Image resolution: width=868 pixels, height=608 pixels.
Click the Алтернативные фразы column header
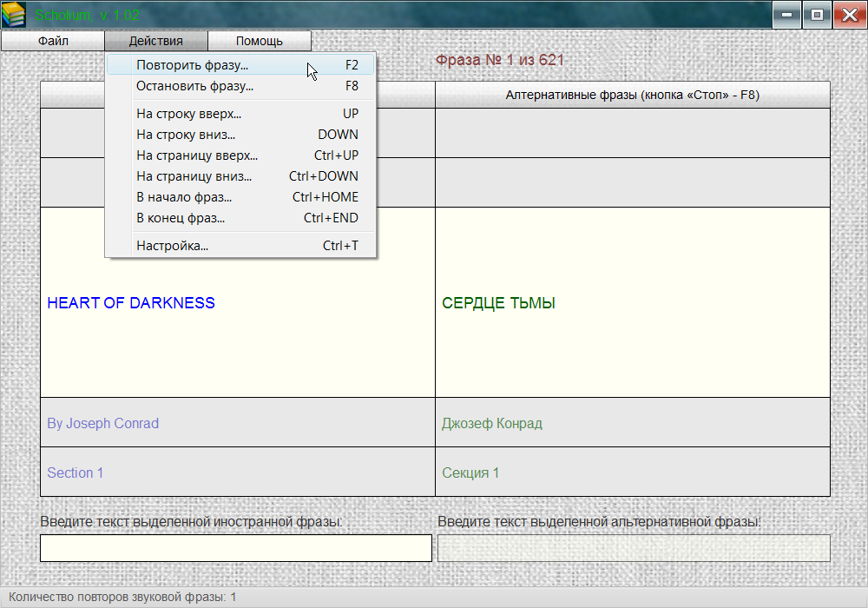pos(632,95)
